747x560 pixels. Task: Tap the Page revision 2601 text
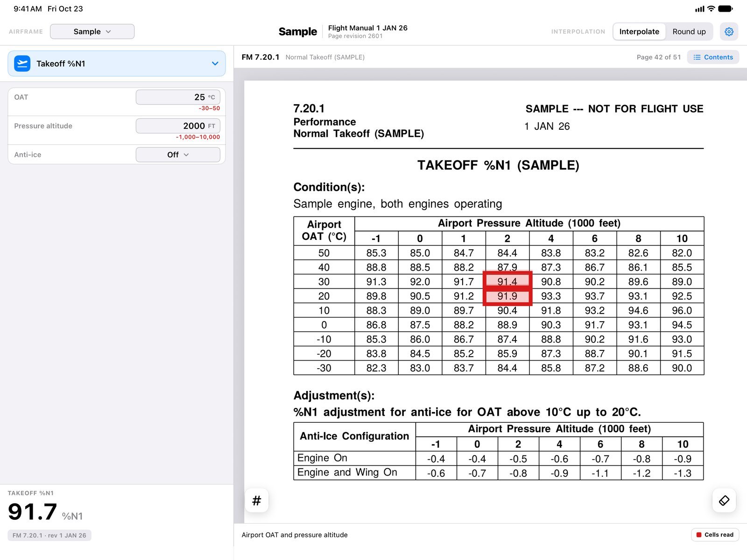(355, 36)
